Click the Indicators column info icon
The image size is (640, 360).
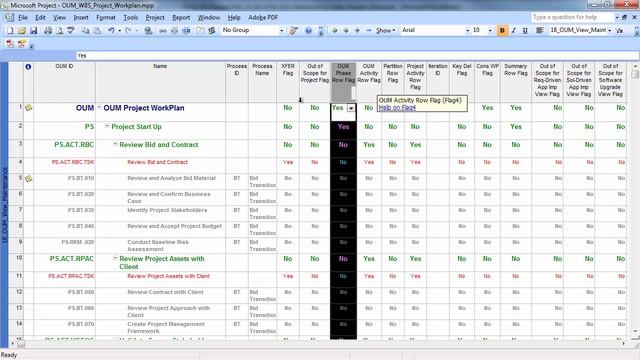click(x=28, y=67)
